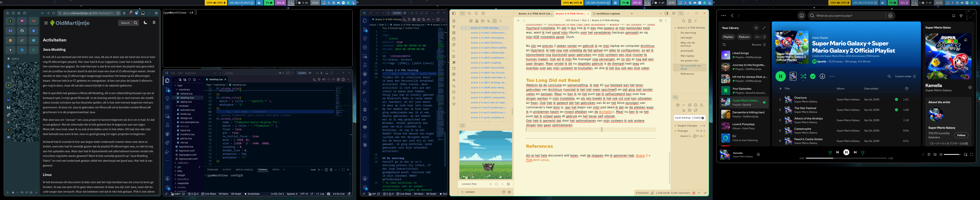Image resolution: width=980 pixels, height=200 pixels.
Task: Open Custom order sort dropdown in Spotify
Action: [x=905, y=76]
